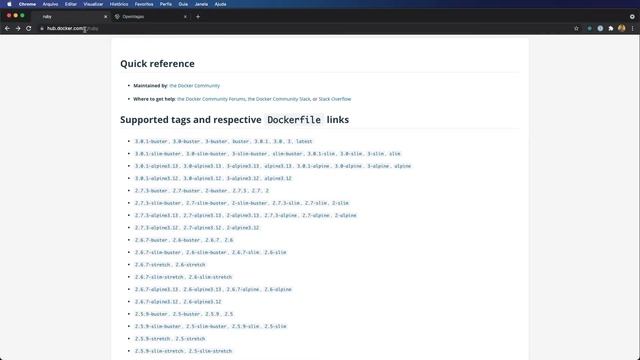The image size is (640, 360).
Task: Go back with the browser back arrow
Action: point(7,29)
